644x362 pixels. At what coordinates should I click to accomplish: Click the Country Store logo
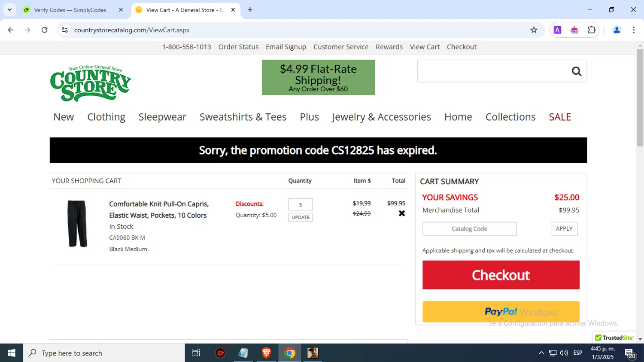tap(91, 83)
